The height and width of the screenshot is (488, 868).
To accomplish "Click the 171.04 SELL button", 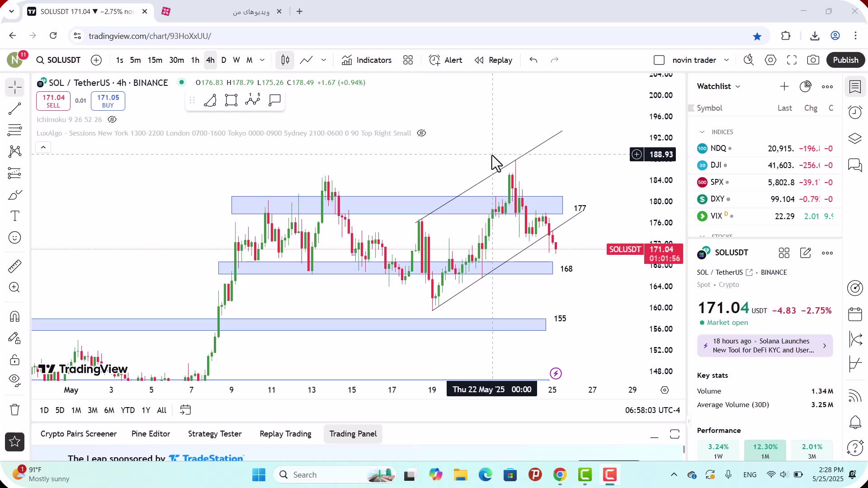I will click(x=53, y=101).
